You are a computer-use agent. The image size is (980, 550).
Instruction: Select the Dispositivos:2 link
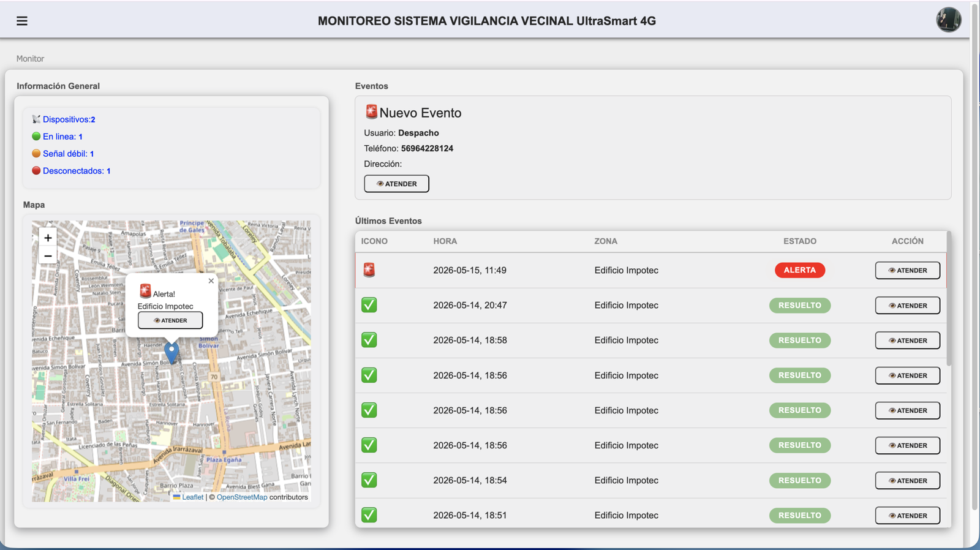(x=69, y=119)
